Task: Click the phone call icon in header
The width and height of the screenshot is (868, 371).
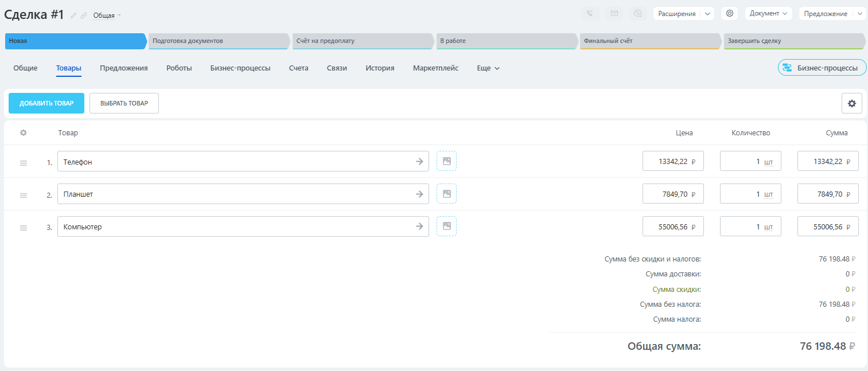Action: (x=590, y=14)
